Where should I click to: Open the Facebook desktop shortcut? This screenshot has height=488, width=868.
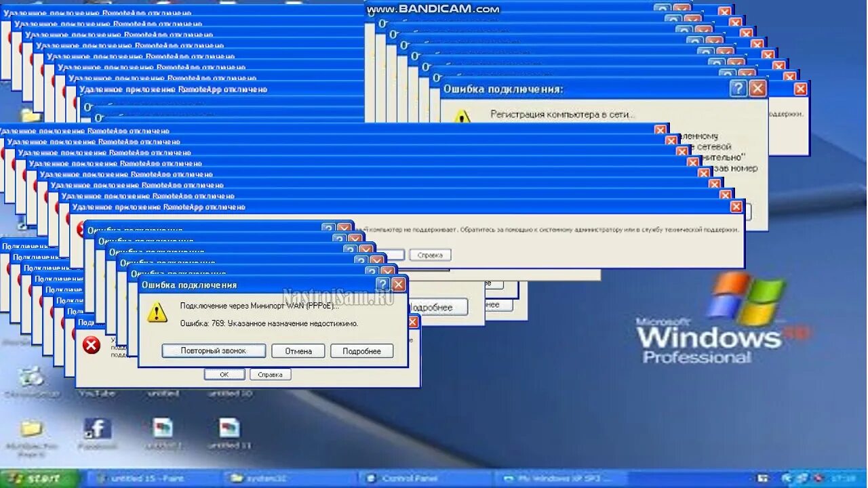point(97,428)
